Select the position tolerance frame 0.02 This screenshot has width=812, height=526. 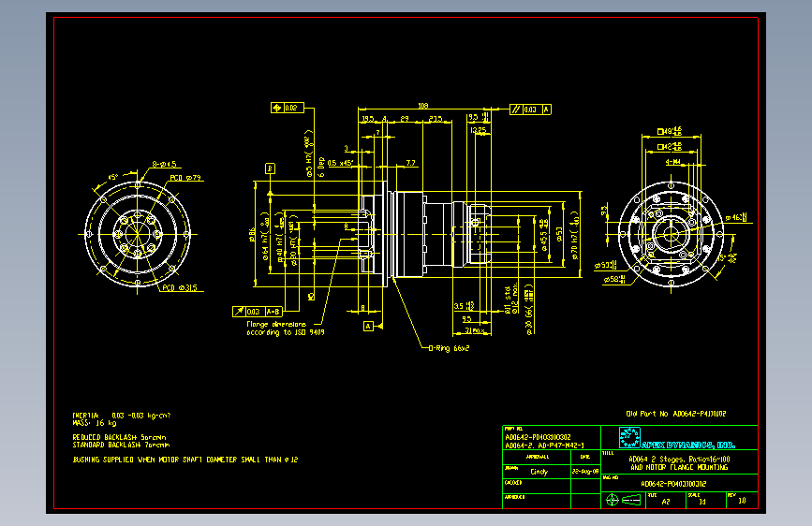point(288,108)
